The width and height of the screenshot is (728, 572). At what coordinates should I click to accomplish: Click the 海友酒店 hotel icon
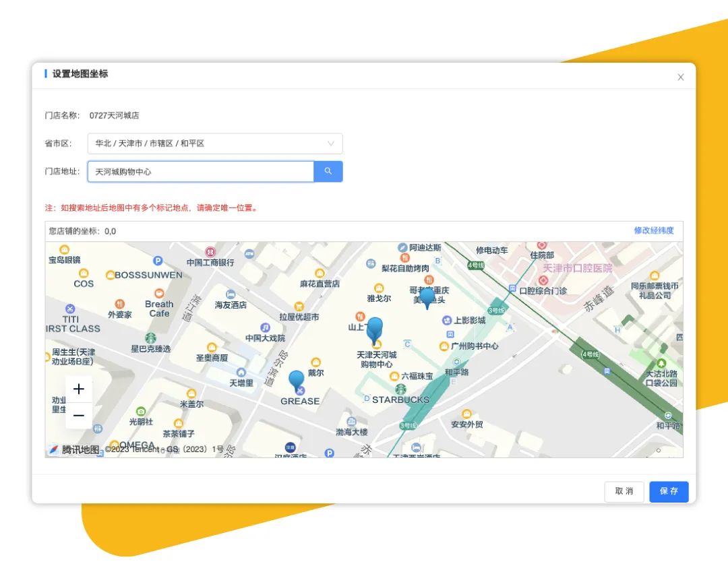pyautogui.click(x=231, y=294)
